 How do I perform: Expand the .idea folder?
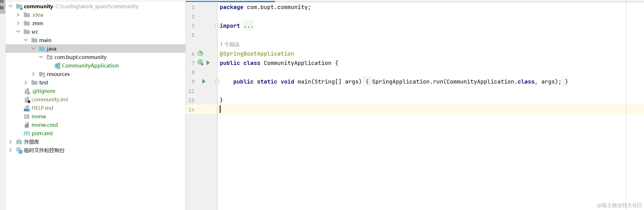click(x=18, y=14)
